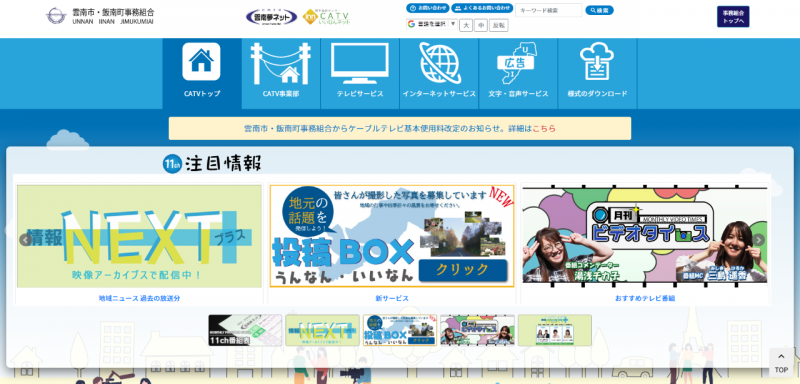Select the 投稿BOX small thumbnail
Viewport: 800px width, 384px height.
tap(400, 330)
